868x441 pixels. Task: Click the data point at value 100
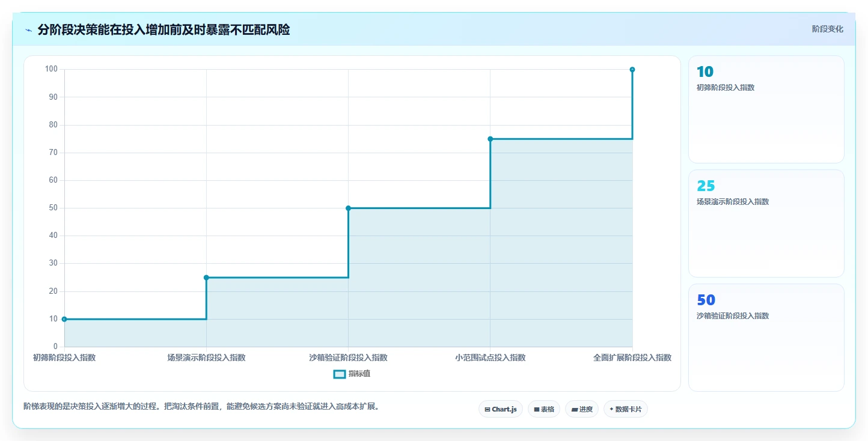[x=632, y=70]
